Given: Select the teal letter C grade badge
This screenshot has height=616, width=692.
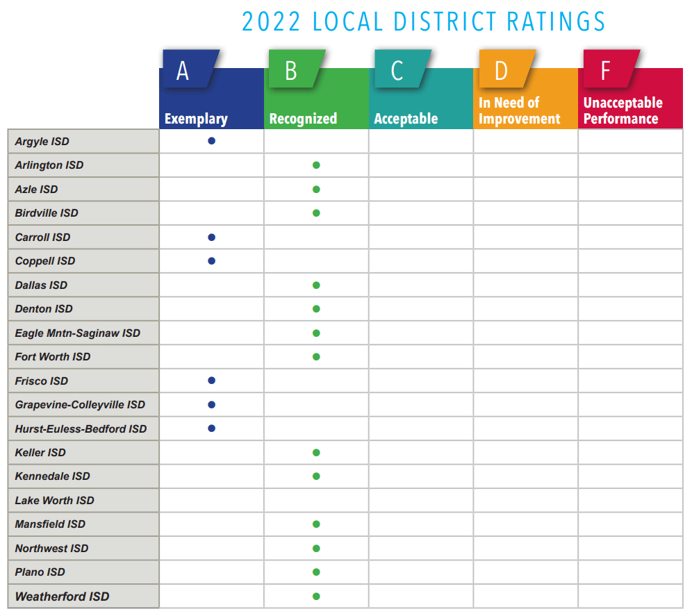Looking at the screenshot, I should [402, 68].
